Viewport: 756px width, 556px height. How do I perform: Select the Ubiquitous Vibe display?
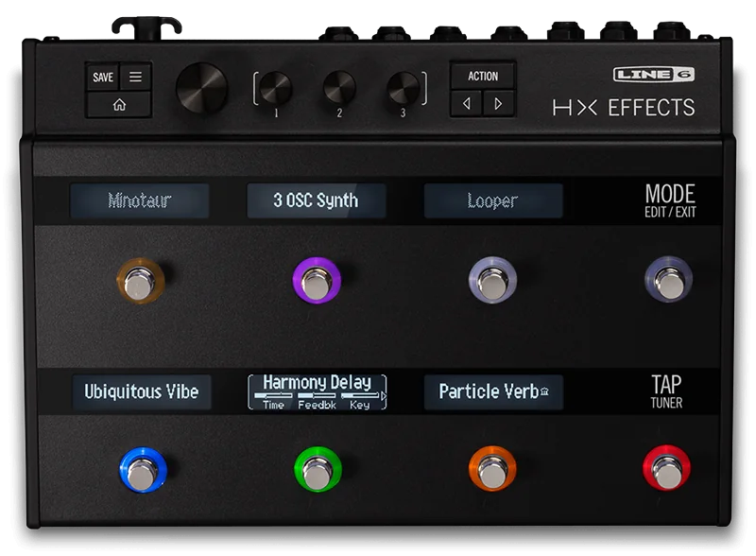[x=141, y=391]
